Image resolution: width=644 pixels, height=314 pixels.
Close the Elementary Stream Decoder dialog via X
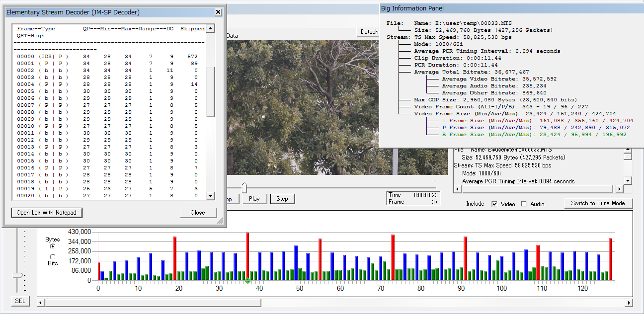(218, 12)
